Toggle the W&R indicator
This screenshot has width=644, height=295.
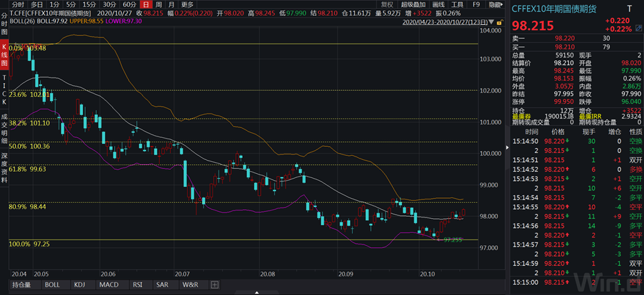[190, 285]
